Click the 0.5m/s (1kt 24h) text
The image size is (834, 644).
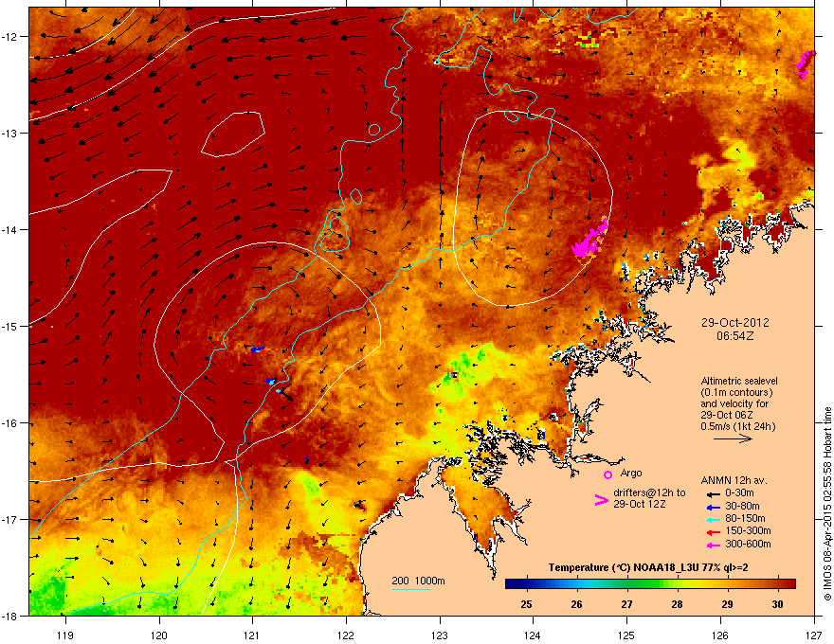(737, 426)
